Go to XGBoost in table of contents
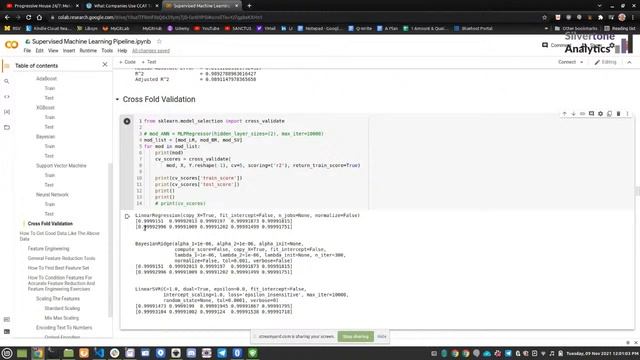The width and height of the screenshot is (640, 360). coord(45,107)
